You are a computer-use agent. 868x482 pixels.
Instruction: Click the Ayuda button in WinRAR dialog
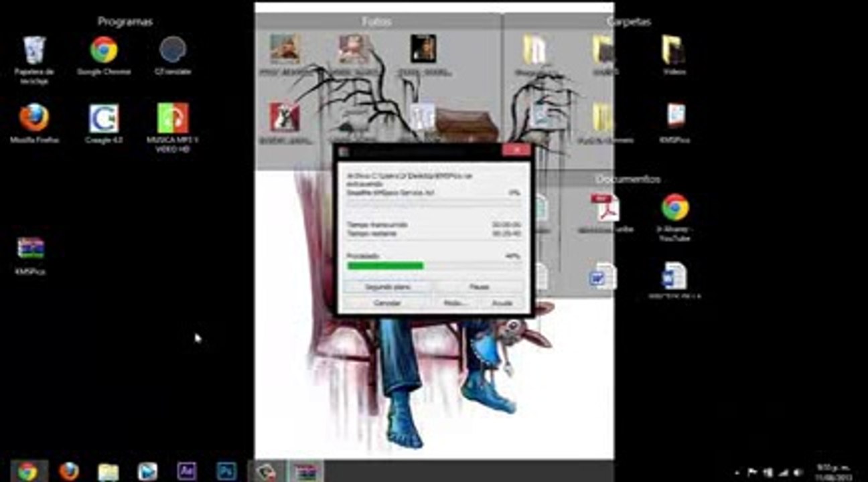click(502, 303)
